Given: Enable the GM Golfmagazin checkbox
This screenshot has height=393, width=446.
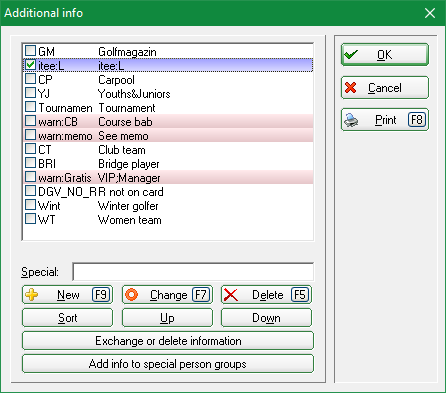Looking at the screenshot, I should click(30, 51).
